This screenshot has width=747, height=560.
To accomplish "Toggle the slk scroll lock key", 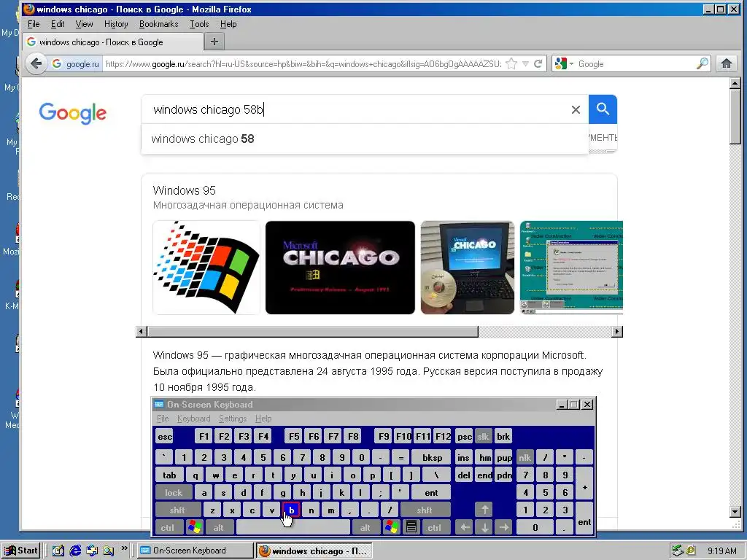I will pos(483,436).
